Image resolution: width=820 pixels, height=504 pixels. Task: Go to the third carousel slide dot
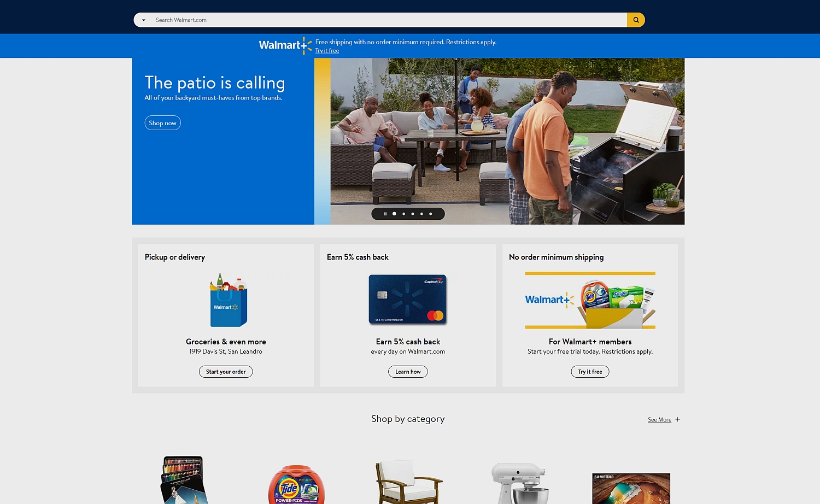413,214
